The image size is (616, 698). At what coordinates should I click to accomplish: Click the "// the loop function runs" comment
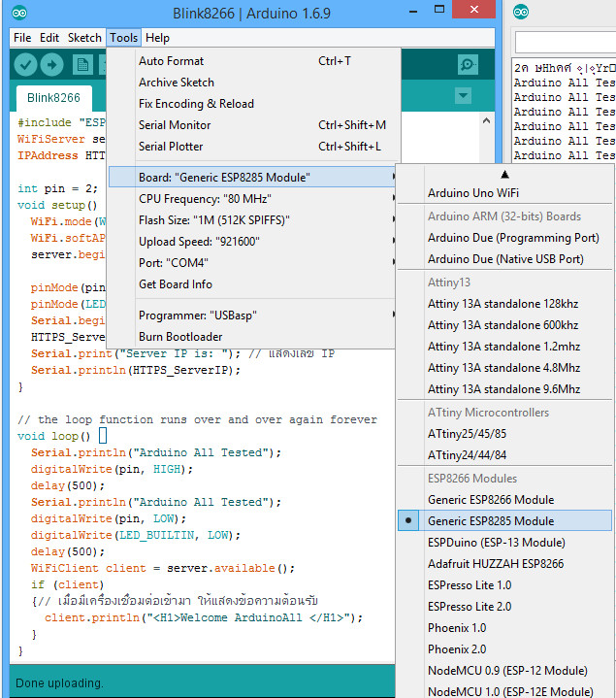pos(197,419)
